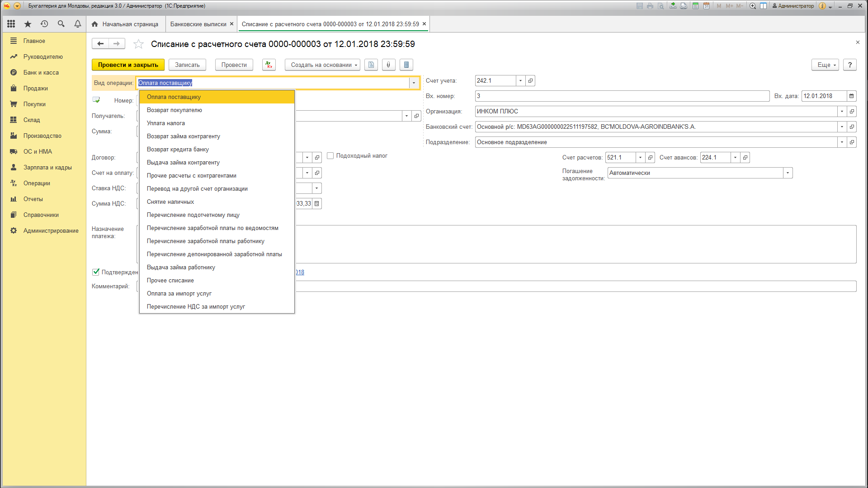Viewport: 868px width, 488px height.
Task: Open the notifications bell icon
Action: (78, 24)
